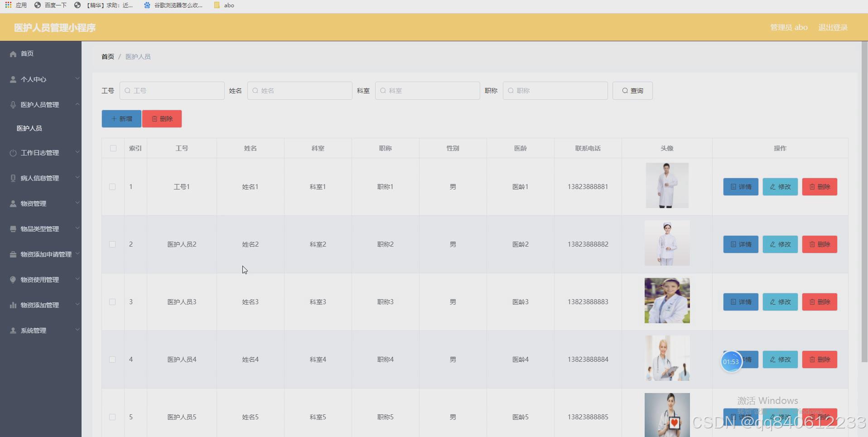The width and height of the screenshot is (868, 437).
Task: Click the icon beside 病人信息管理
Action: (13, 178)
